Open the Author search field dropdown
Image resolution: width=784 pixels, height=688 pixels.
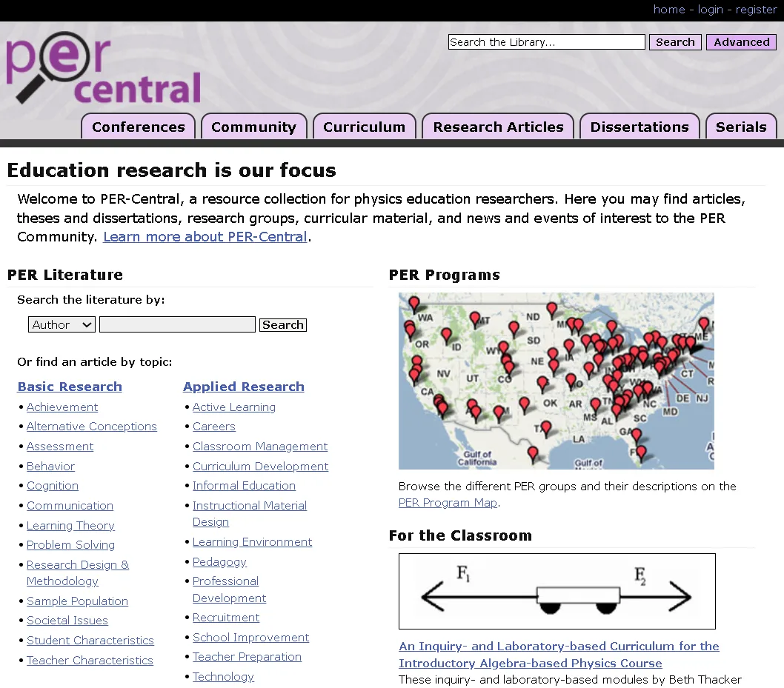[62, 324]
